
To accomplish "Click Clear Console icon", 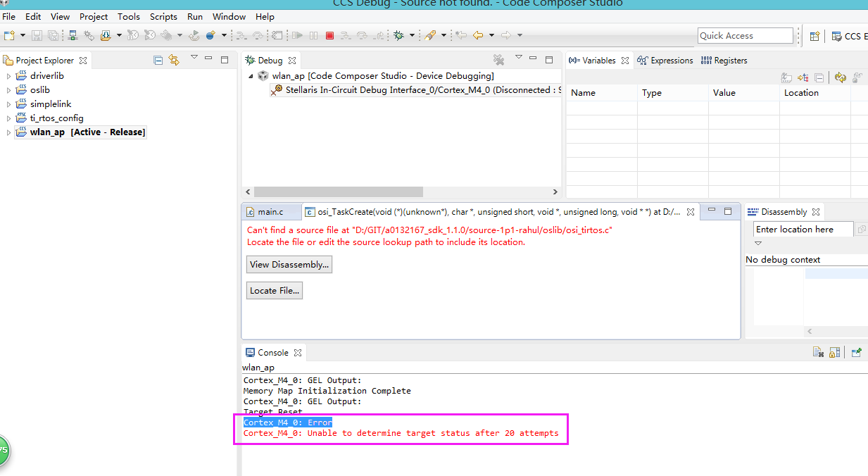I will tap(818, 353).
